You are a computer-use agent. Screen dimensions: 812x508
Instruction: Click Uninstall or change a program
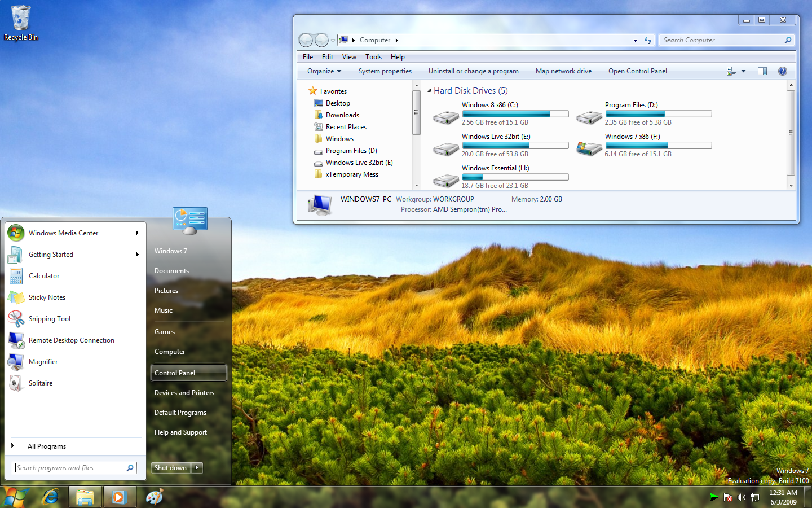(x=474, y=71)
